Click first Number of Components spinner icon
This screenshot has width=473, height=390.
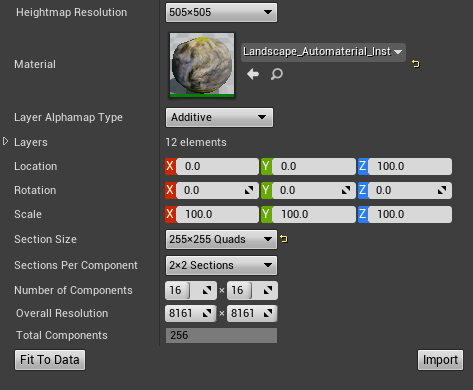click(207, 290)
